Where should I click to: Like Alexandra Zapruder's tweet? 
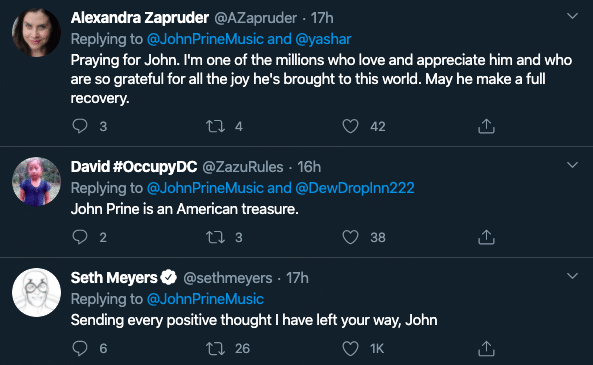coord(350,126)
